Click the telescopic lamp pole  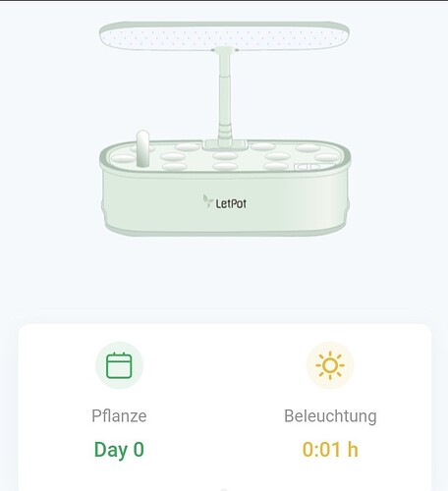click(x=225, y=95)
